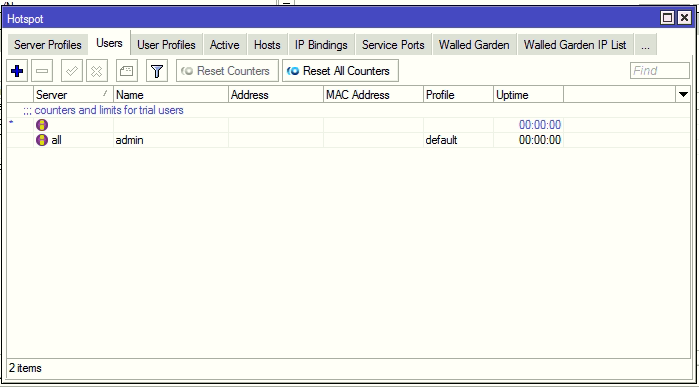Sort by MAC Address column header
This screenshot has height=387, width=699.
[x=373, y=95]
